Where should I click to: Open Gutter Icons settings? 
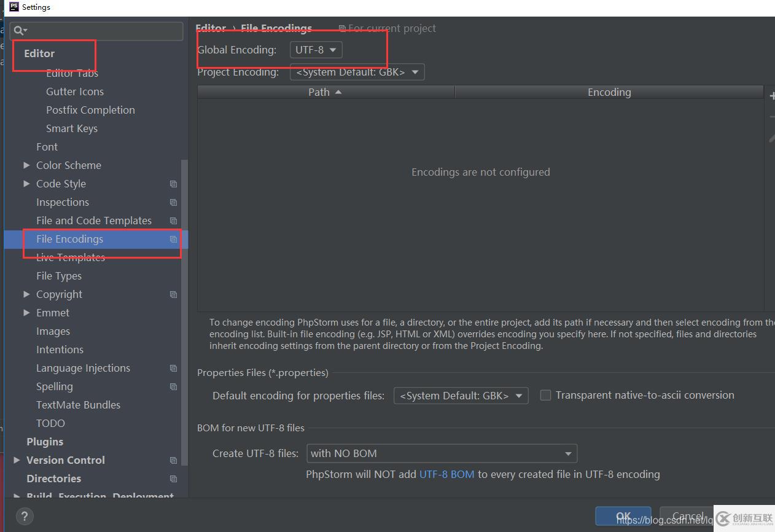tap(75, 92)
